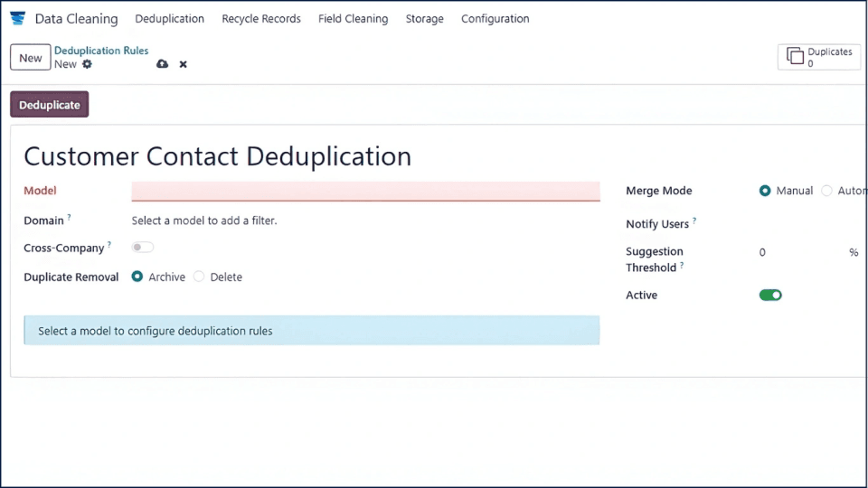The height and width of the screenshot is (488, 868).
Task: Go to Deduplication Rules breadcrumb
Action: pyautogui.click(x=101, y=51)
